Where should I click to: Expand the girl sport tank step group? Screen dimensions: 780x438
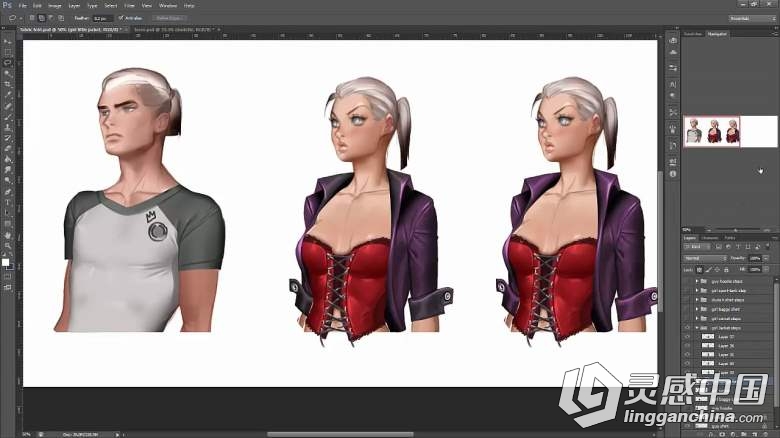point(696,291)
